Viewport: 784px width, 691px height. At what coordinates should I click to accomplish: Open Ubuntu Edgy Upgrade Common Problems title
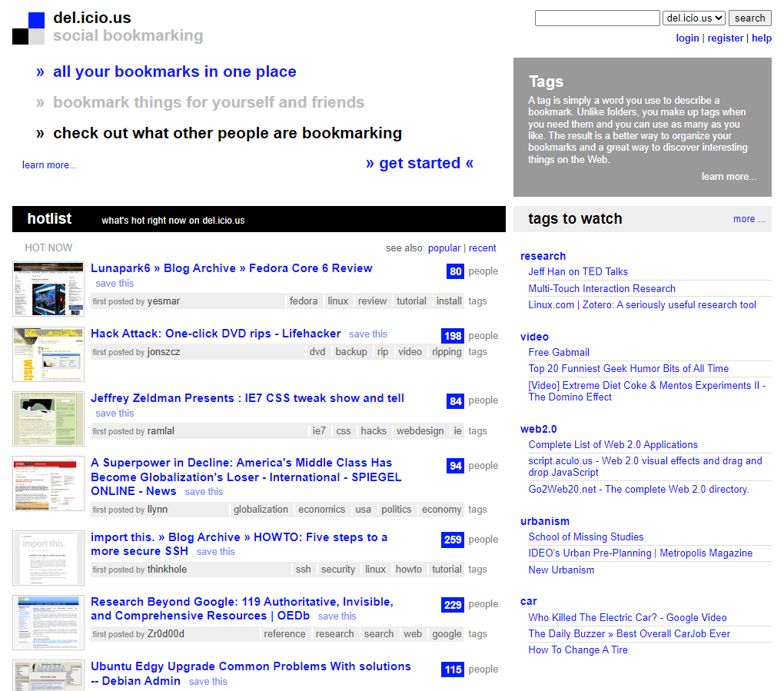pos(251,673)
